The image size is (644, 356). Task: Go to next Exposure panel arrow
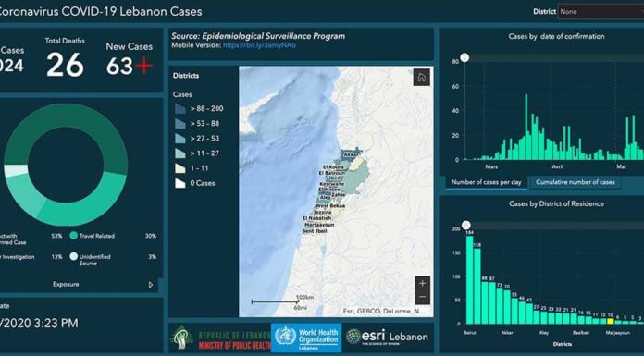click(x=151, y=285)
